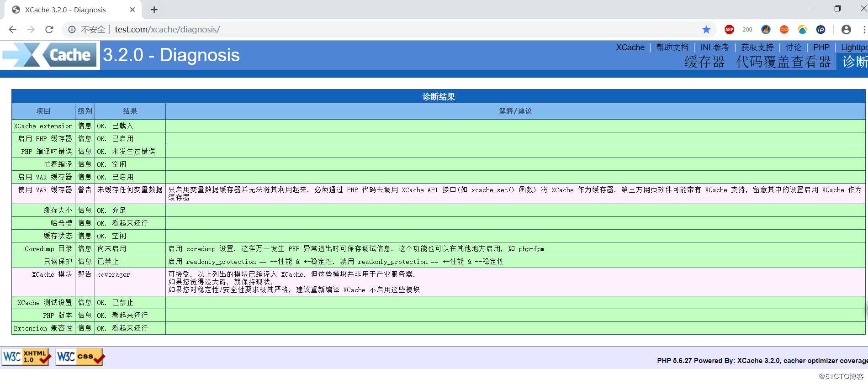Click the browser back arrow
This screenshot has width=868, height=384.
(x=12, y=29)
